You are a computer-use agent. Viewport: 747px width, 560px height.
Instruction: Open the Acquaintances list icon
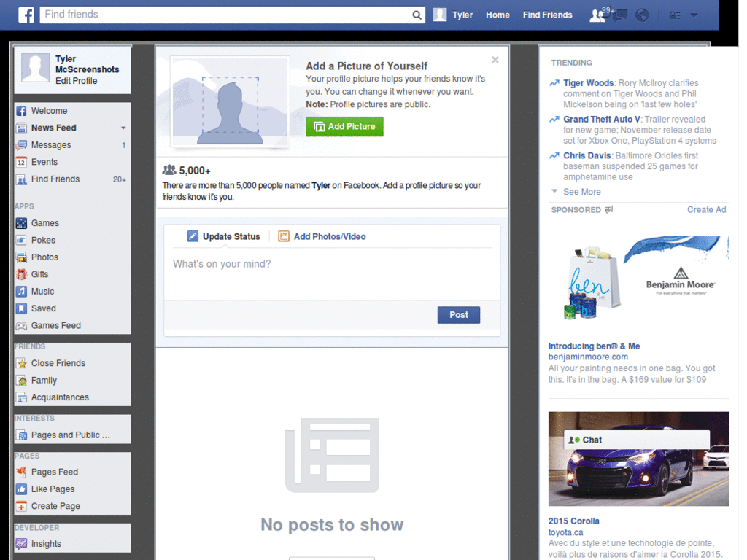[x=21, y=397]
